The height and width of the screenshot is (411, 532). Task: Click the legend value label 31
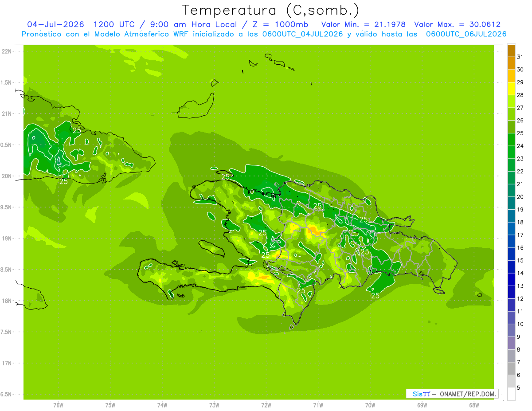coord(520,56)
